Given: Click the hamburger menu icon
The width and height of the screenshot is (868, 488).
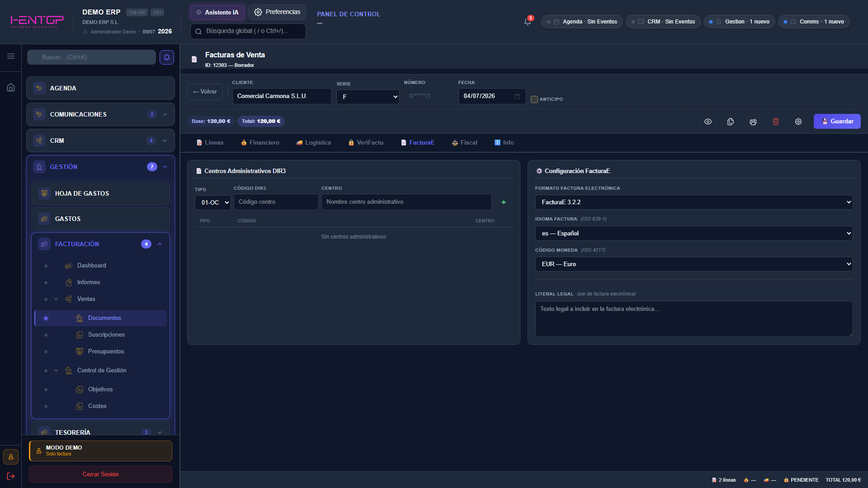Looking at the screenshot, I should (x=11, y=56).
